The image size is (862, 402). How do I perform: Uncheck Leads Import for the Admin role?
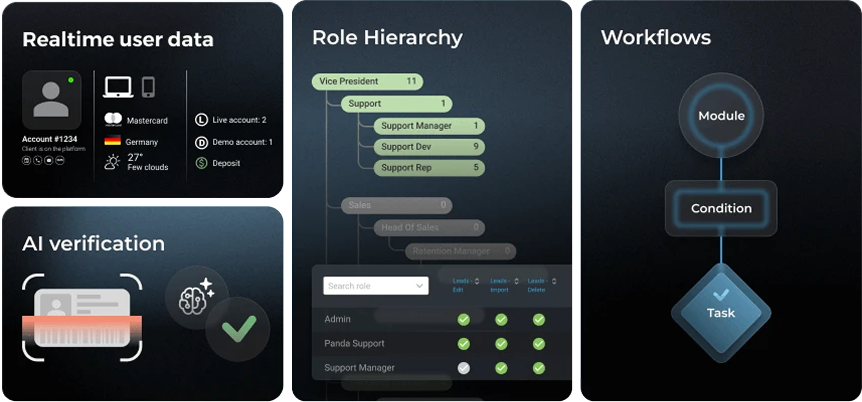pyautogui.click(x=501, y=319)
